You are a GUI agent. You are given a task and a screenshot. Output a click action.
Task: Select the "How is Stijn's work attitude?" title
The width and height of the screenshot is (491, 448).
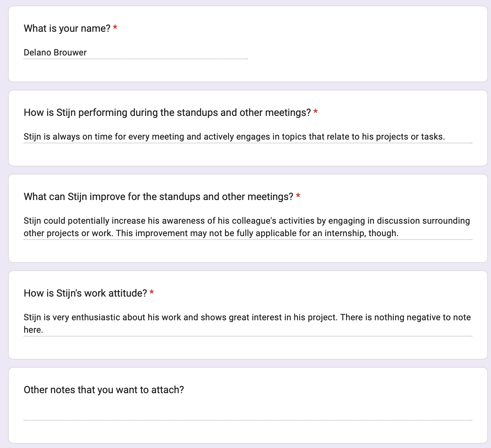pos(85,293)
